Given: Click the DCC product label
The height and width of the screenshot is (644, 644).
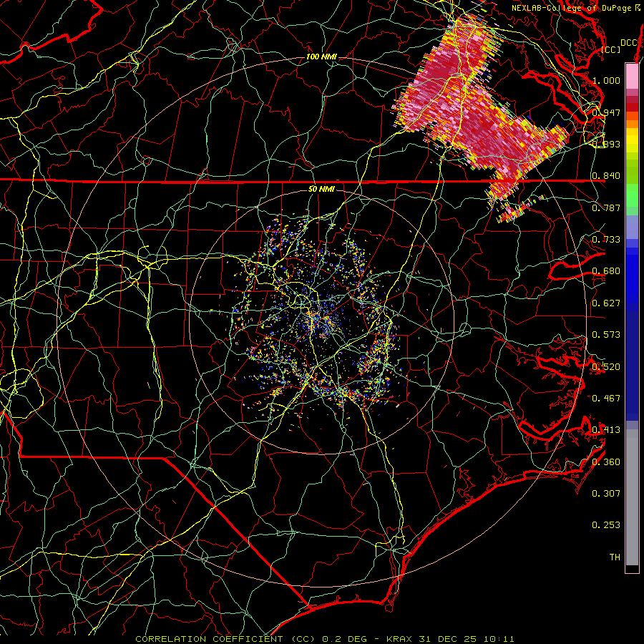Looking at the screenshot, I should 628,43.
